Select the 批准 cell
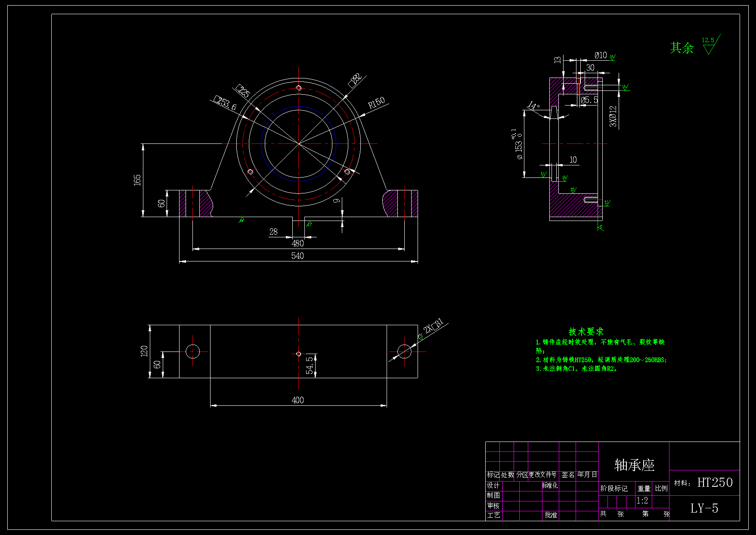This screenshot has height=535, width=756. tap(551, 515)
